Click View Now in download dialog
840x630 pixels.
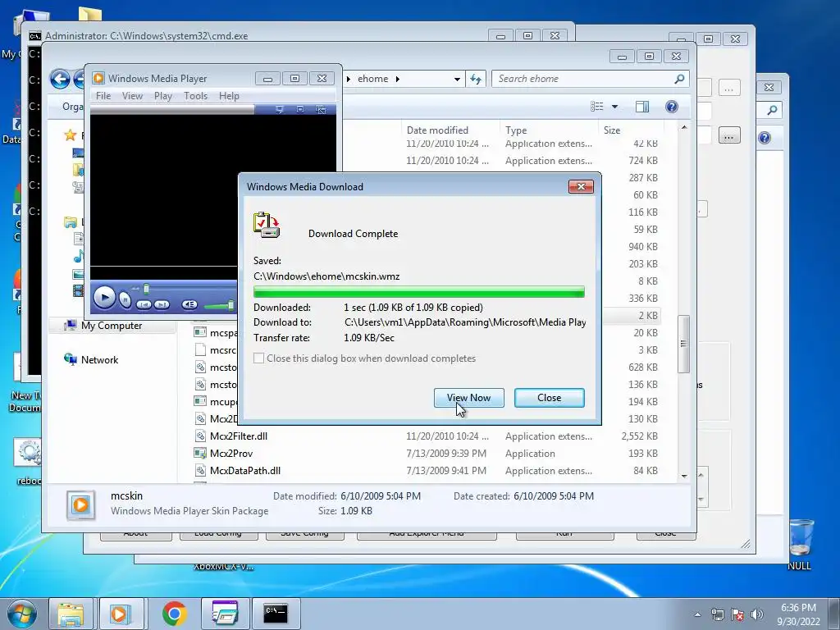click(x=468, y=398)
